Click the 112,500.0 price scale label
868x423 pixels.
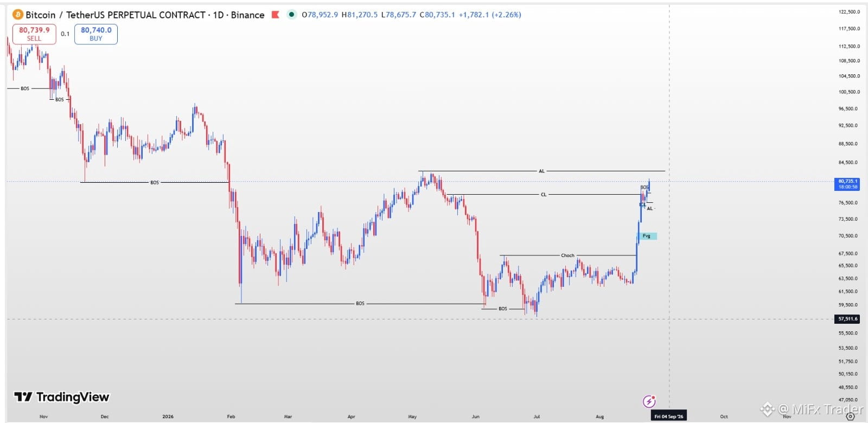(849, 46)
